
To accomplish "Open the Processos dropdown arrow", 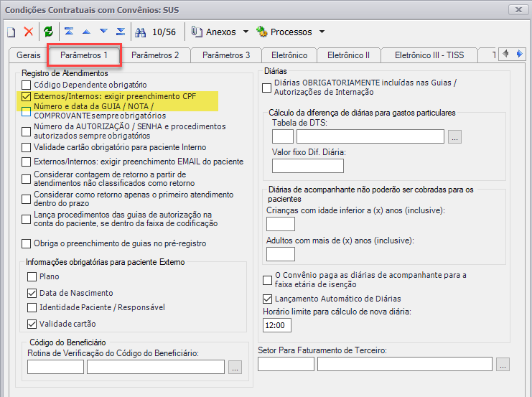I will click(322, 32).
